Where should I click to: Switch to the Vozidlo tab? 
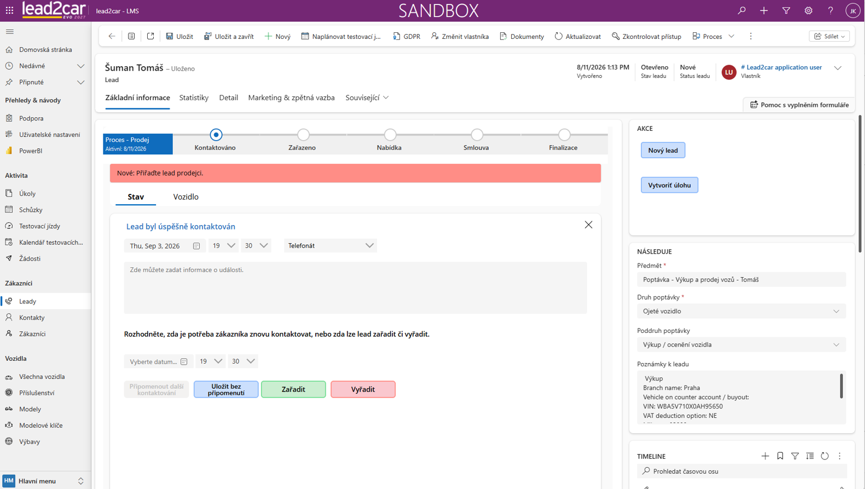click(x=186, y=197)
